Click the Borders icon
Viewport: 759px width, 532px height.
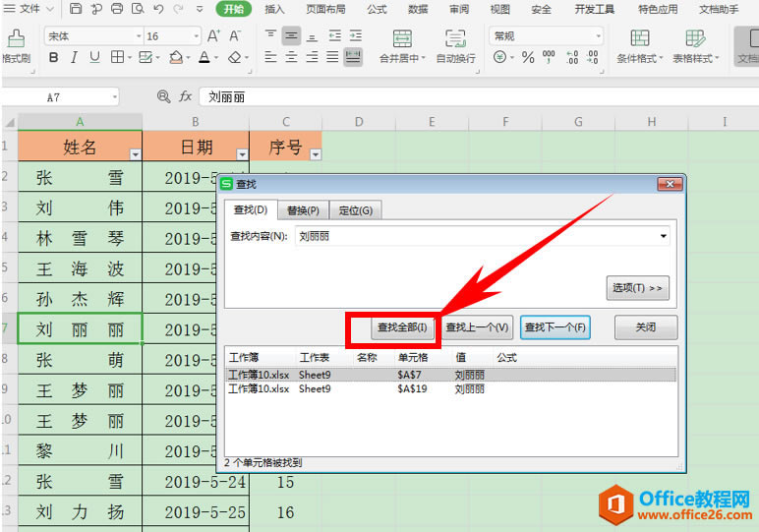click(x=117, y=57)
